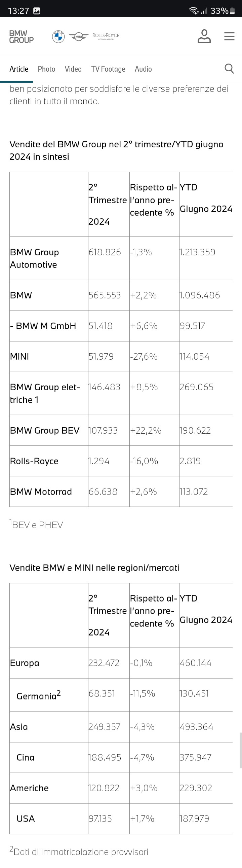Open the TV Footage tab
Image resolution: width=242 pixels, height=868 pixels.
click(108, 69)
